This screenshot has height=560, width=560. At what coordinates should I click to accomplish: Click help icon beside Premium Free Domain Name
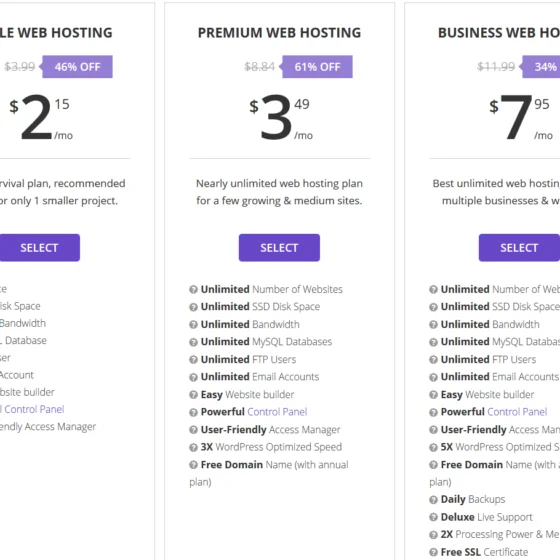(193, 465)
